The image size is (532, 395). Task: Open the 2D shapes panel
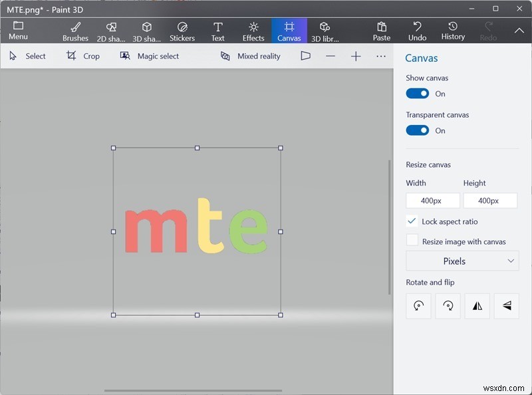(110, 30)
